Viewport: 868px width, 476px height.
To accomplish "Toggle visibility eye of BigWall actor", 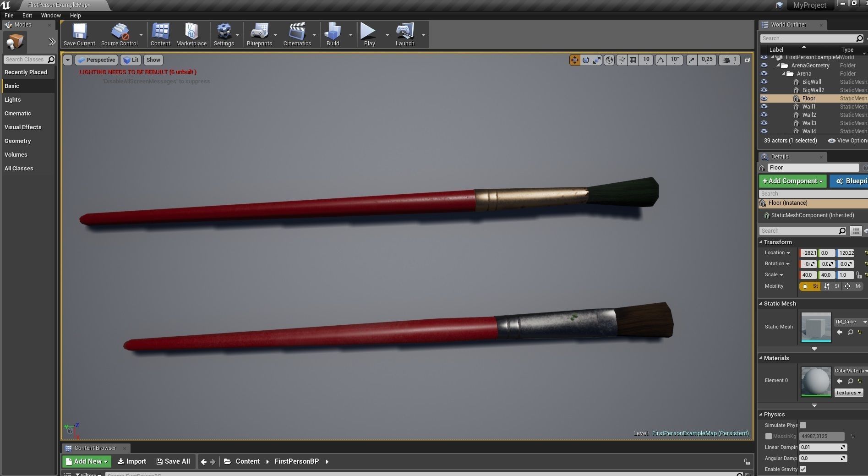I will tap(764, 82).
